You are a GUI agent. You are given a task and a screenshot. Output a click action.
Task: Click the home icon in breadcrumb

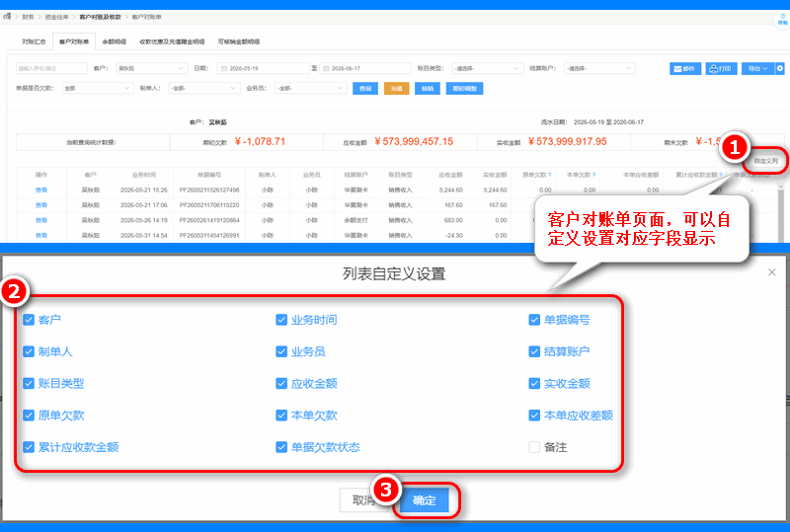click(7, 17)
